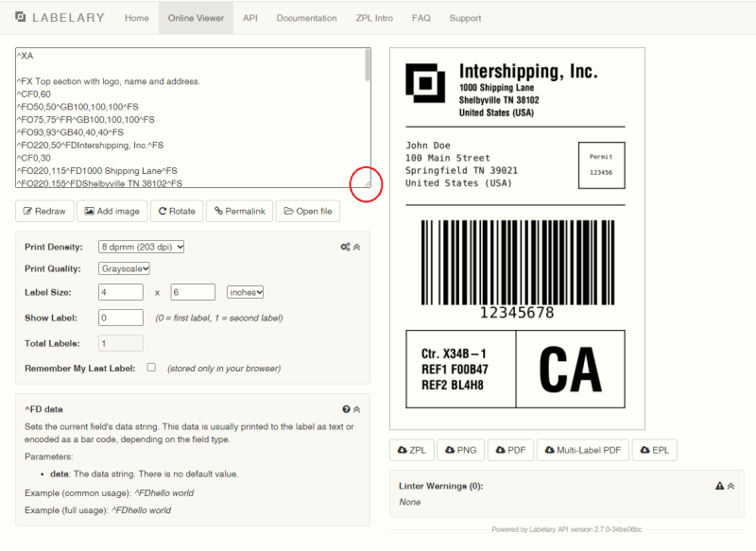Click the Add image button
Screen dimensions: 756x551
point(112,211)
